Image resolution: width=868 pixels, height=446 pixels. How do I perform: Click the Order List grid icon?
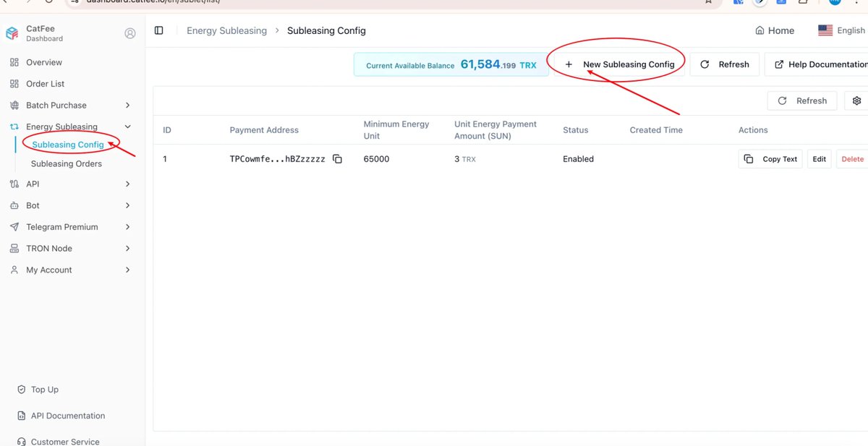pyautogui.click(x=14, y=84)
